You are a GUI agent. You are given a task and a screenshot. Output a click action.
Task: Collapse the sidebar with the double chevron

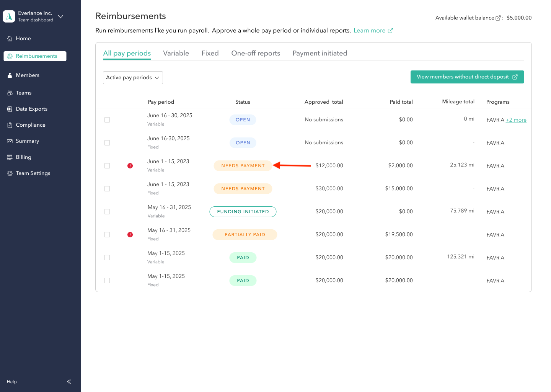tap(69, 381)
